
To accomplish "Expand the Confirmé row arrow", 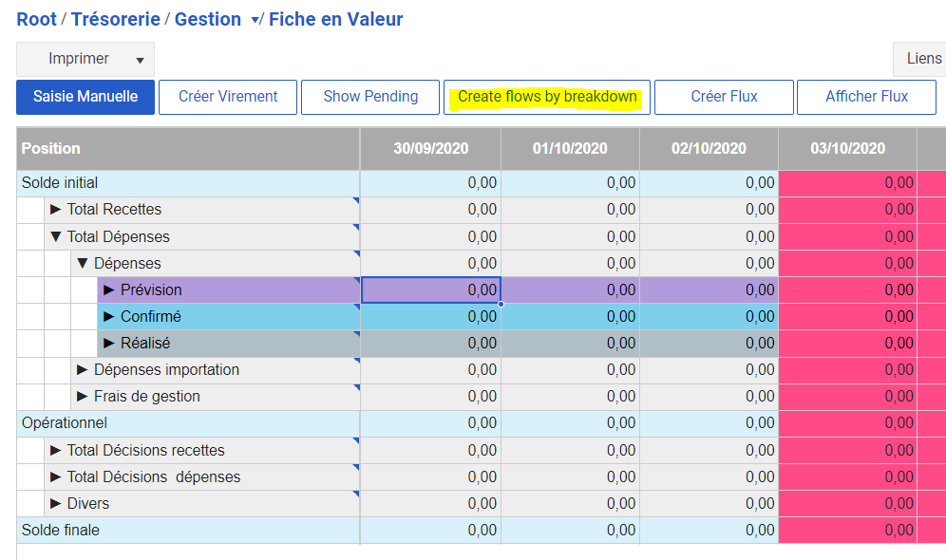I will coord(109,316).
